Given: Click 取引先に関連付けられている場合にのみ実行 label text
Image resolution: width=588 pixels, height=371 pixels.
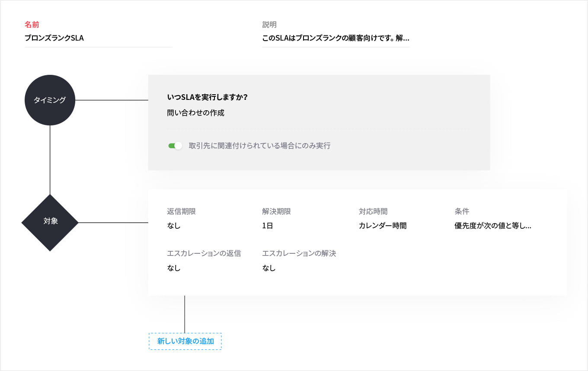Looking at the screenshot, I should [x=259, y=146].
